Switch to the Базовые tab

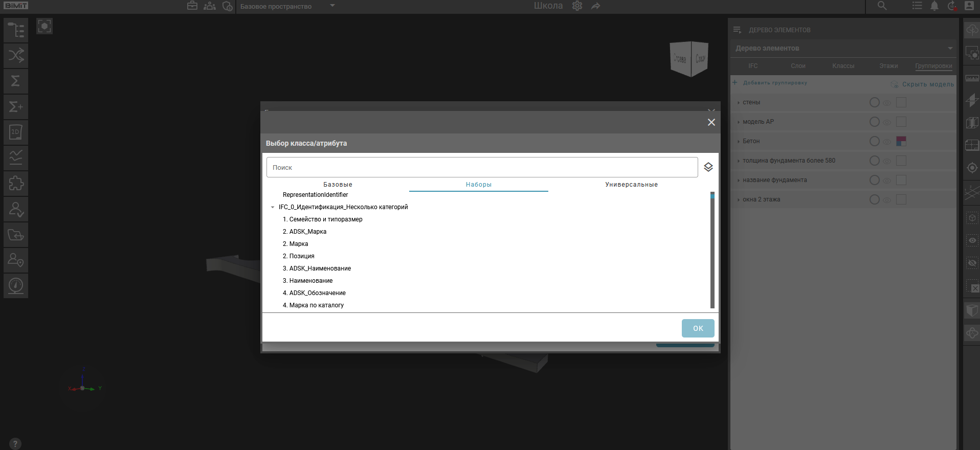click(338, 185)
